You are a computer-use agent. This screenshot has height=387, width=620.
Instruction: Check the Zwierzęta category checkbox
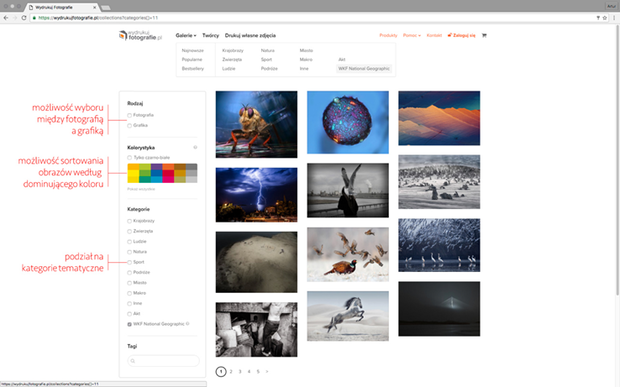[129, 231]
